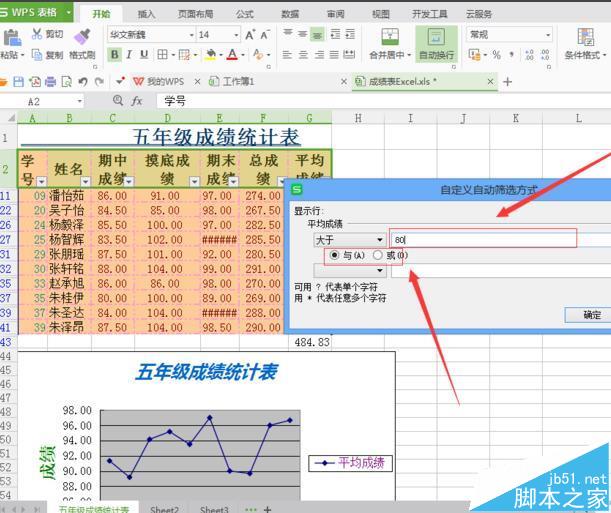Click the fx insert function icon
This screenshot has height=513, width=611.
tap(136, 101)
